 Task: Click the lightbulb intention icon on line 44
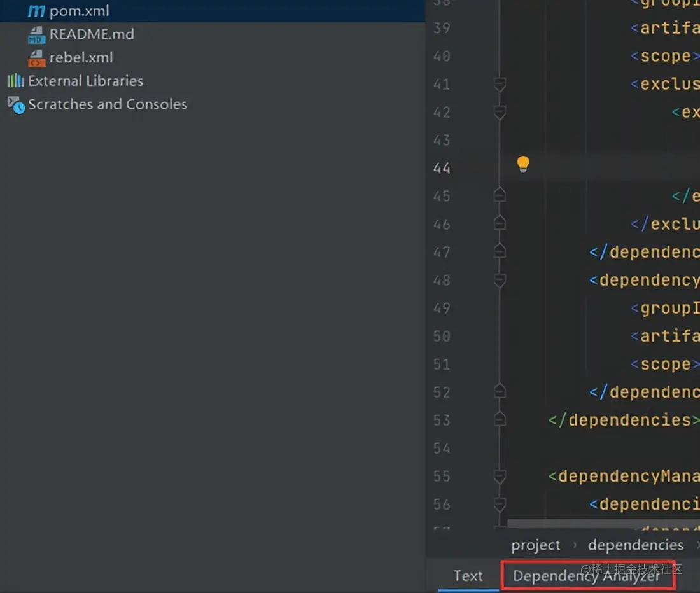[x=523, y=164]
